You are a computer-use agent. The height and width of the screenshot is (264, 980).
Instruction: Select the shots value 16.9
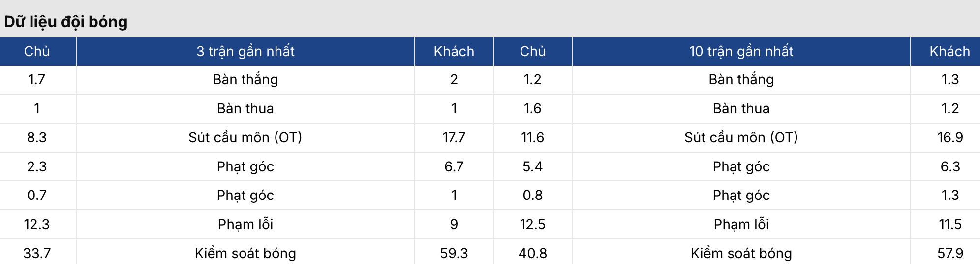point(949,137)
